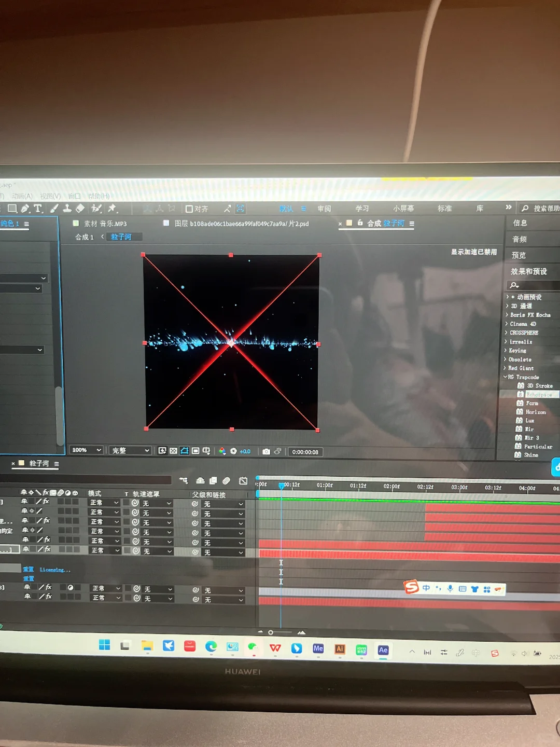The image size is (560, 747).
Task: Open Windows Start menu
Action: [104, 645]
